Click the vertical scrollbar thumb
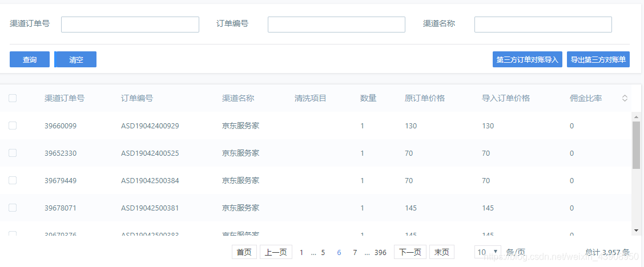 point(636,145)
